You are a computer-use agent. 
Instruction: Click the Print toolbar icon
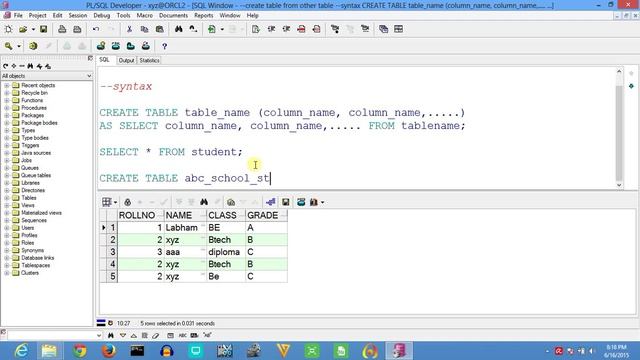click(x=62, y=29)
